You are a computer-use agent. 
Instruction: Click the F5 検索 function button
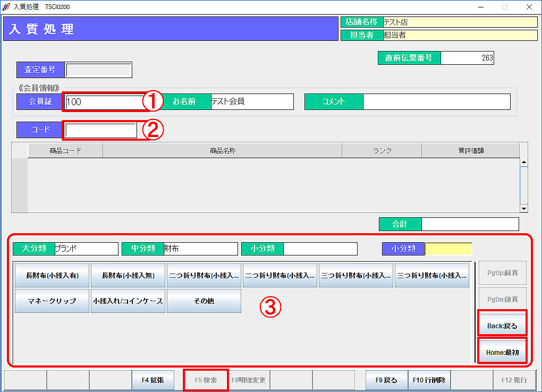coord(206,380)
